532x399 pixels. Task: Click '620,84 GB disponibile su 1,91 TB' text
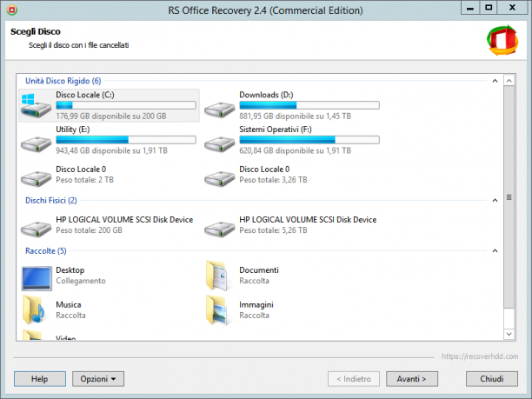296,150
